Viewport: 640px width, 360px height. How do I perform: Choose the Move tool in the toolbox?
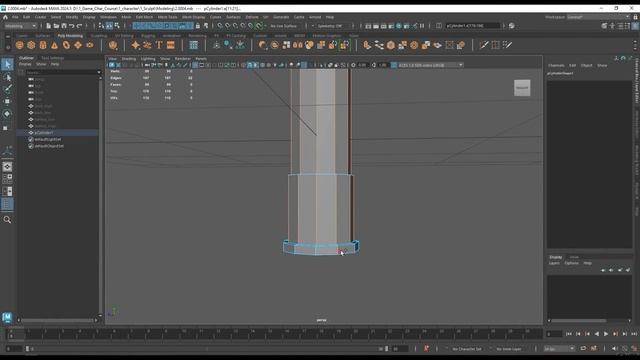pyautogui.click(x=7, y=101)
